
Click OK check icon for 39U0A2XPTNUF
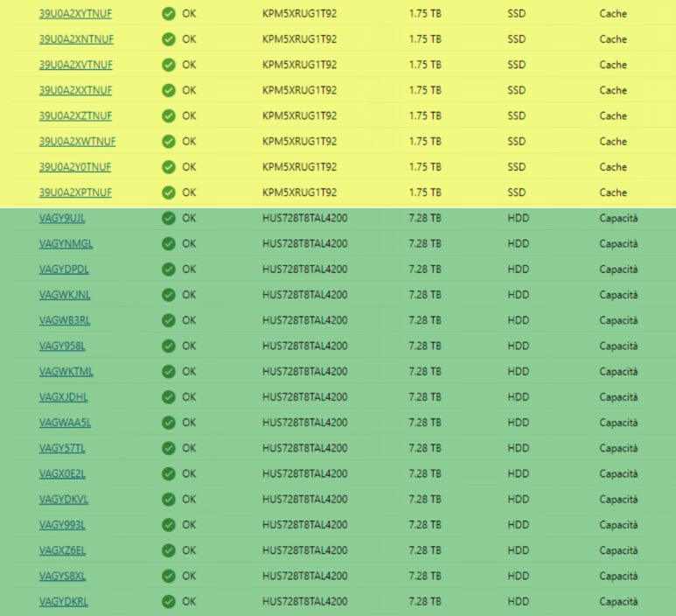(x=169, y=192)
